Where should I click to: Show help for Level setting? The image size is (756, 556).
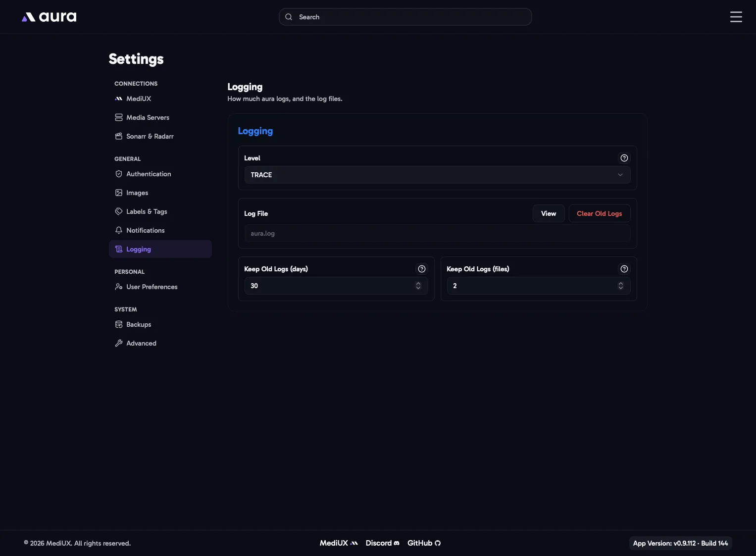[624, 158]
